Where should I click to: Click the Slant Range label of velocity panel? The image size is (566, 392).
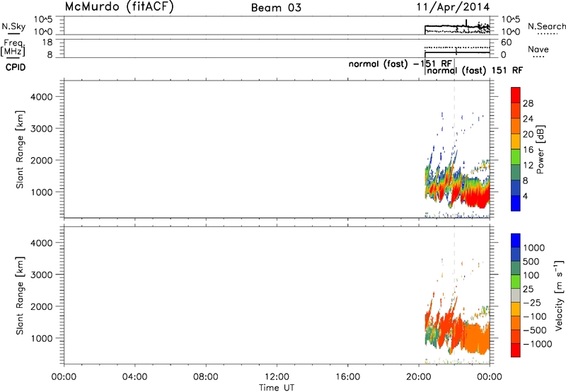coord(20,295)
